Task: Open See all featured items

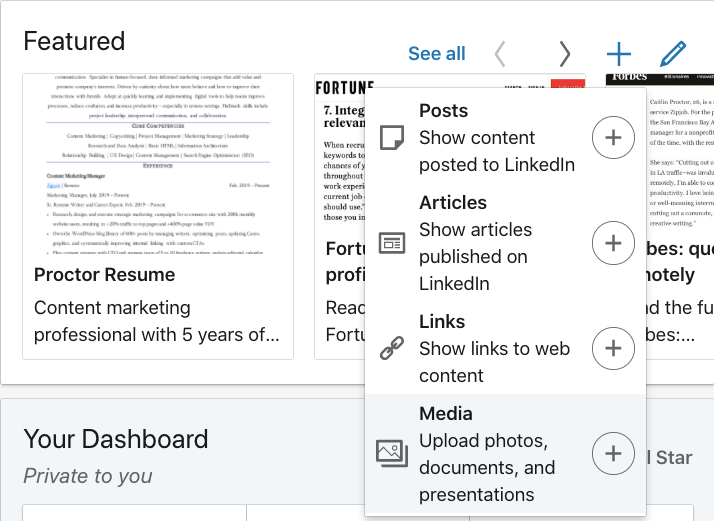Action: 437,54
